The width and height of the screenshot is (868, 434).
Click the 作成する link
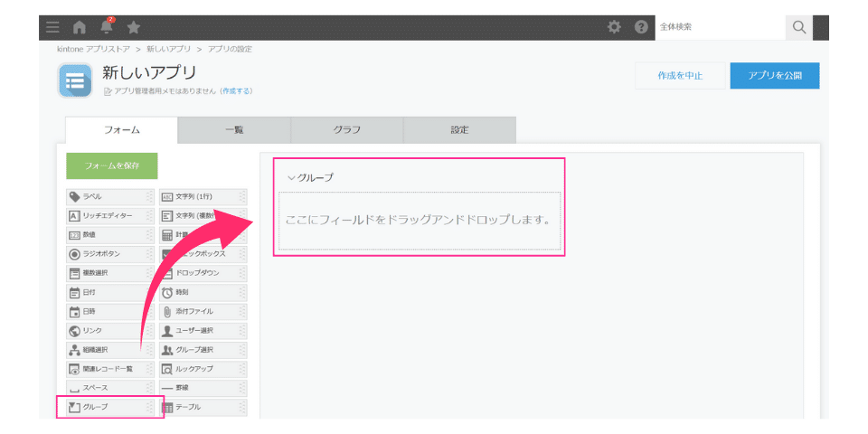[236, 90]
